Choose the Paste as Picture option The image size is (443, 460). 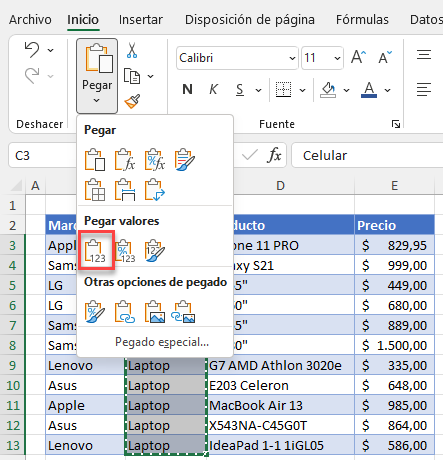(155, 312)
